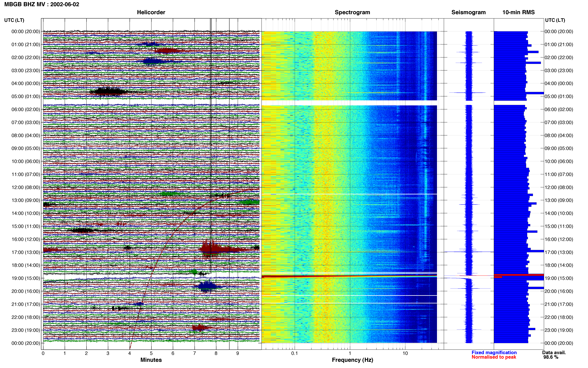This screenshot has height=368, width=588.
Task: Click the large dark-red event near 17:00
Action: pos(214,249)
